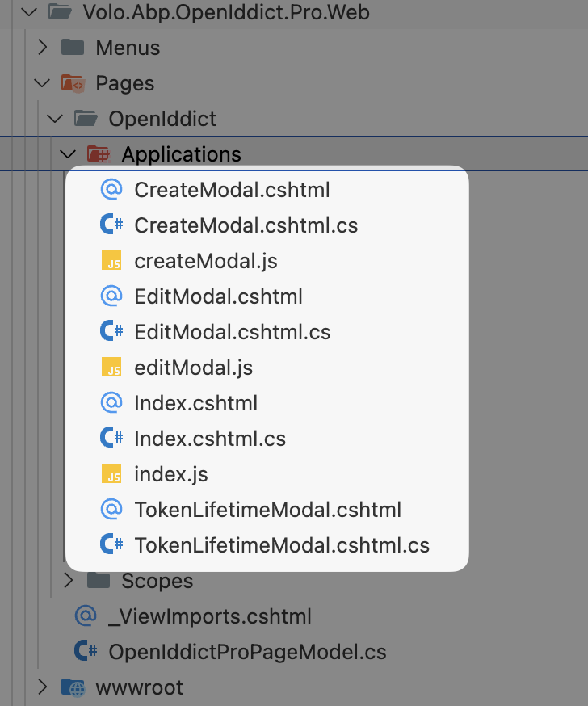This screenshot has width=588, height=706.
Task: Click the C# icon beside CreateModal.cshtml.cs
Action: (111, 225)
